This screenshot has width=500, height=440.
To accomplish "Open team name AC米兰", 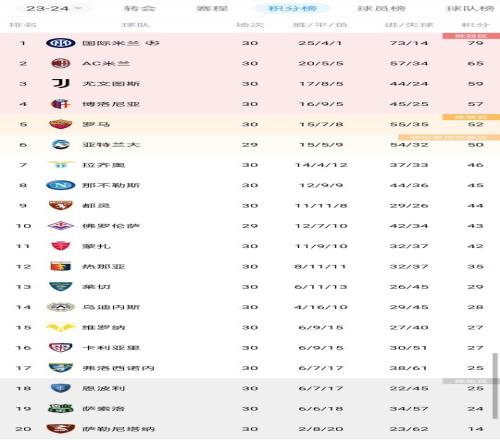I will (106, 63).
